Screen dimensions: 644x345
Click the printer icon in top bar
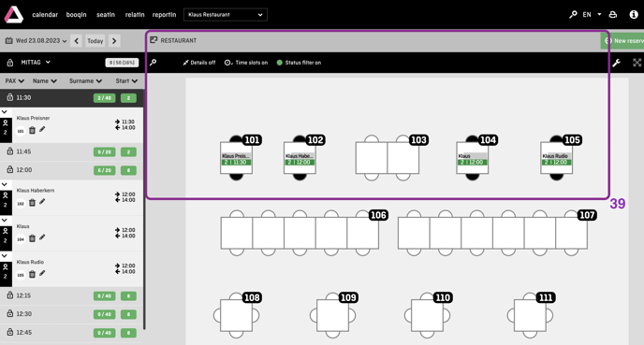coord(613,14)
